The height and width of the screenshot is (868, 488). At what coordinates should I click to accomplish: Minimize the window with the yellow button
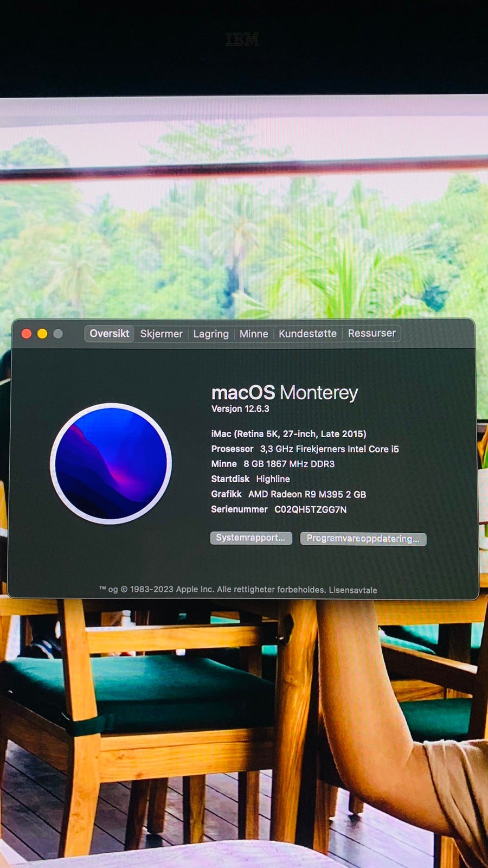[42, 334]
